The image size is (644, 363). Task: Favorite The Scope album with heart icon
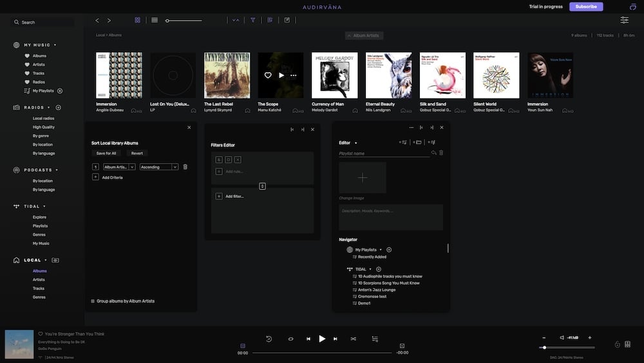[268, 75]
